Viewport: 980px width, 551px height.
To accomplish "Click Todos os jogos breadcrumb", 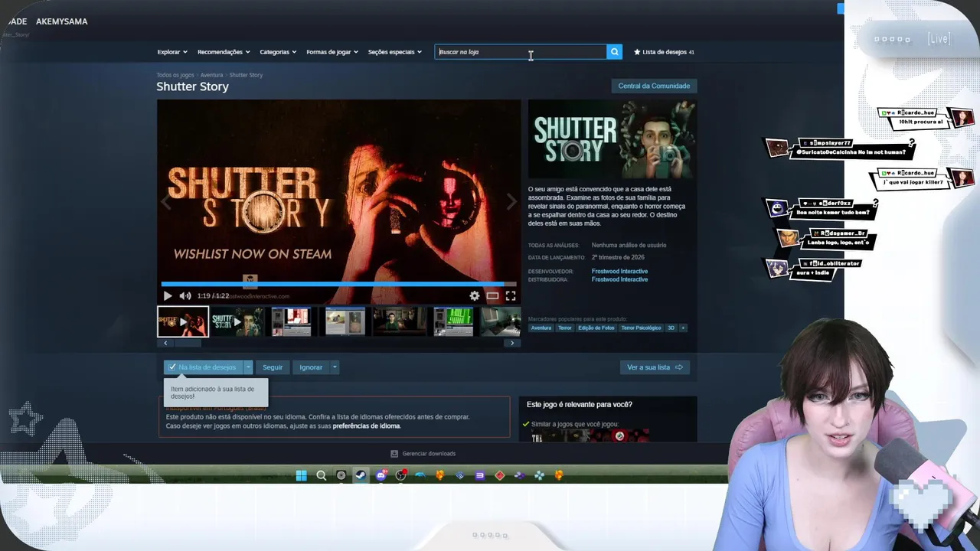I will click(175, 75).
